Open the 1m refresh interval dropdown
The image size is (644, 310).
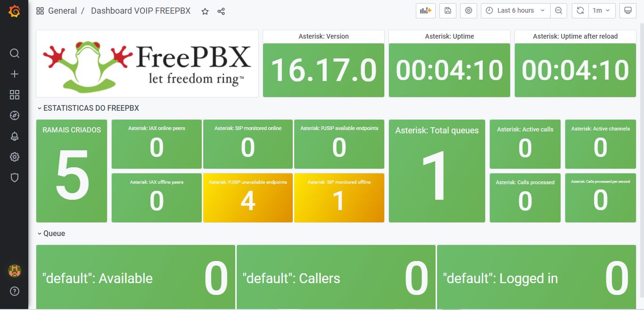pos(602,10)
